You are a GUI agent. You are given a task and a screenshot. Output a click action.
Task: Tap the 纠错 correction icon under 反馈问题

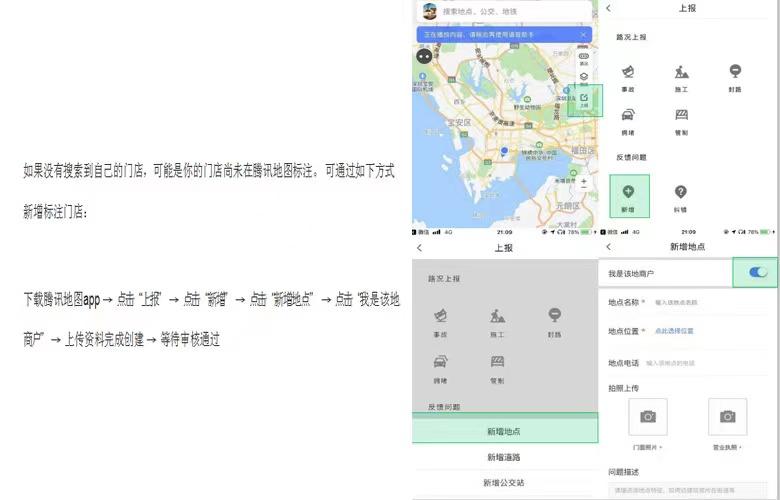click(681, 198)
